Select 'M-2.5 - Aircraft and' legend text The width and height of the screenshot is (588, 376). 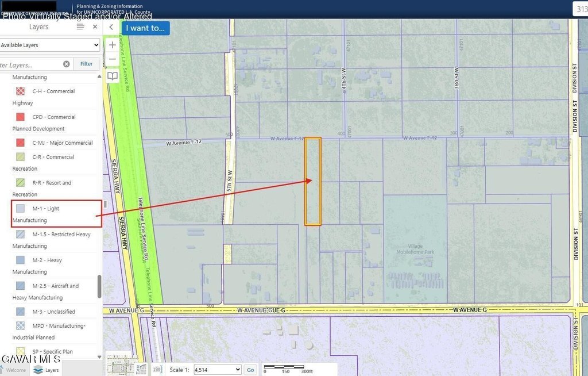(56, 286)
